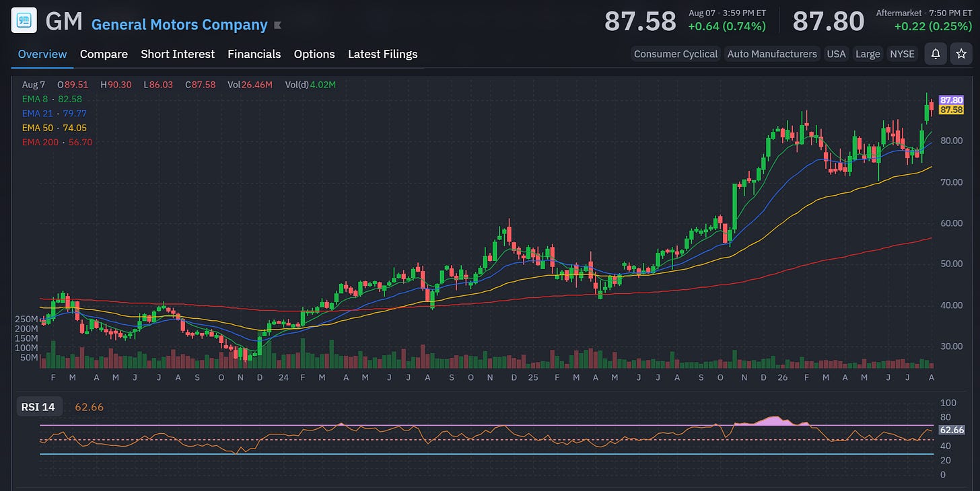Open the Options tab
Viewport: 980px width, 491px height.
[x=314, y=54]
